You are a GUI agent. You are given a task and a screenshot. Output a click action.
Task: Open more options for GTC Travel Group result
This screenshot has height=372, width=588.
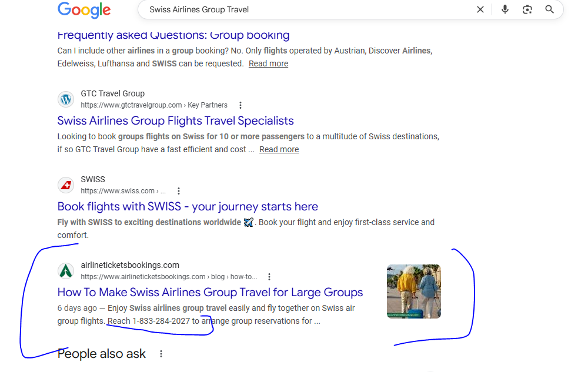click(x=240, y=105)
